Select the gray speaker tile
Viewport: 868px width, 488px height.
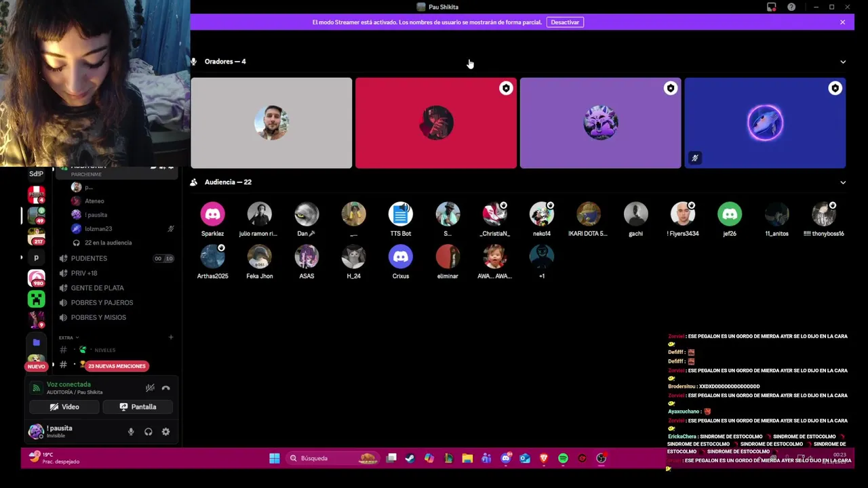point(271,123)
